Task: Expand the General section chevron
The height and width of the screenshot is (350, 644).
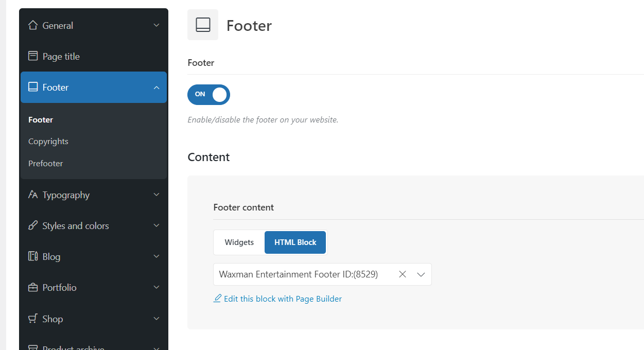Action: point(156,25)
